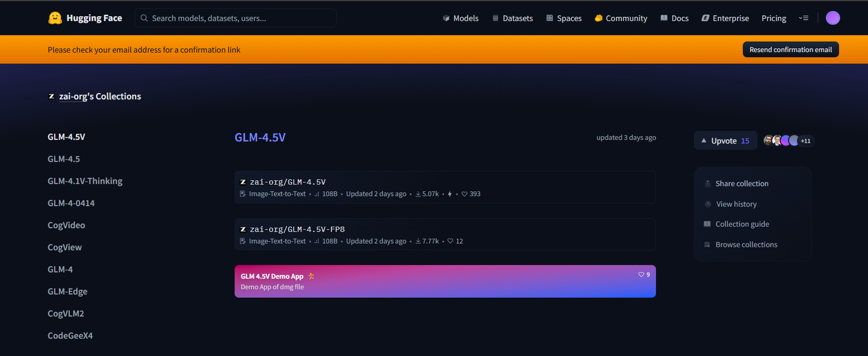Click the Browse collections icon

click(x=708, y=245)
